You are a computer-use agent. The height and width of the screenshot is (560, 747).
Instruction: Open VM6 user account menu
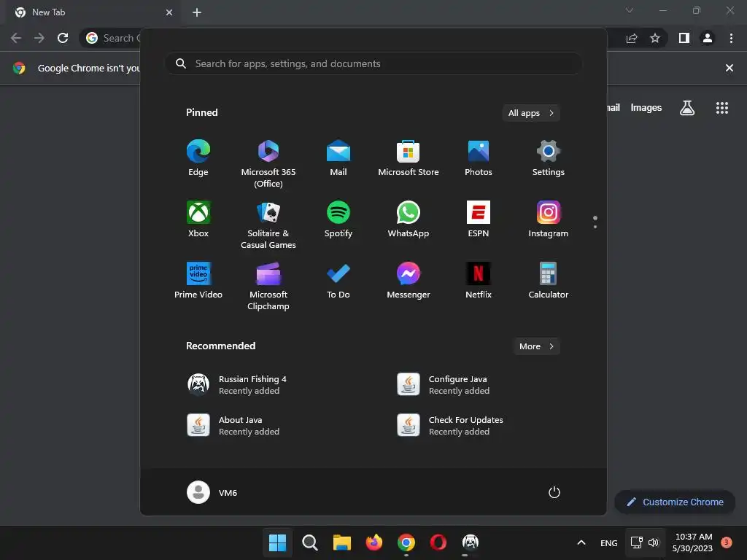pos(212,492)
